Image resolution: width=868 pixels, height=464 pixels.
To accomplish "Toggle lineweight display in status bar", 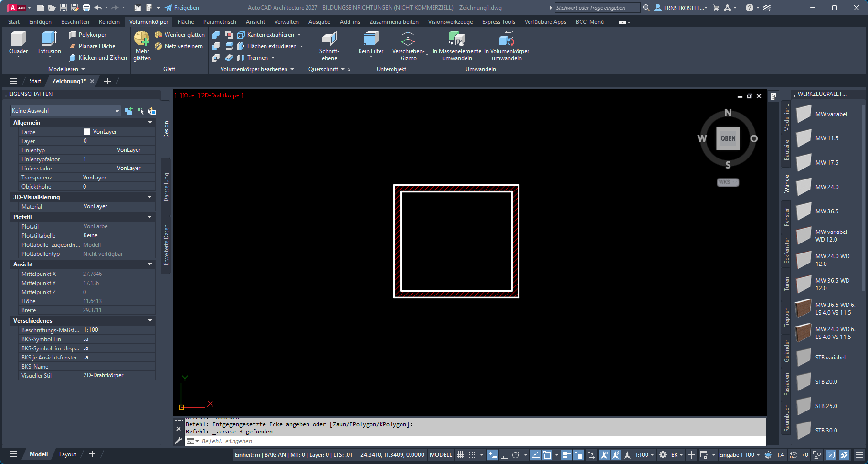I will pyautogui.click(x=566, y=455).
